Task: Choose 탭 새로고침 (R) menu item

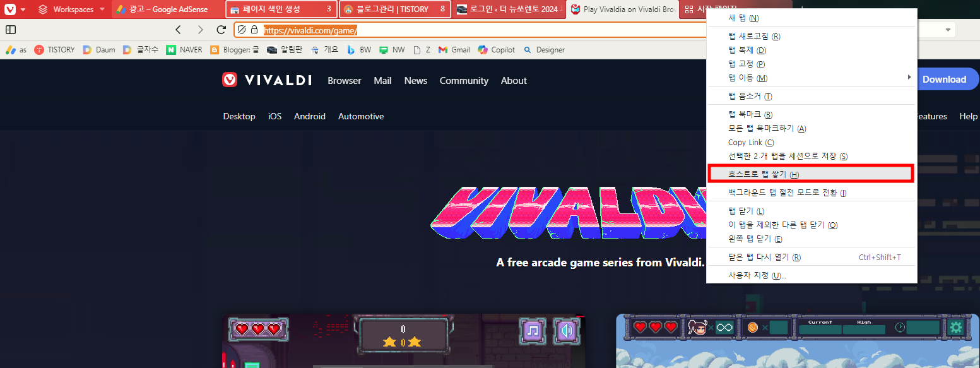Action: pyautogui.click(x=811, y=37)
